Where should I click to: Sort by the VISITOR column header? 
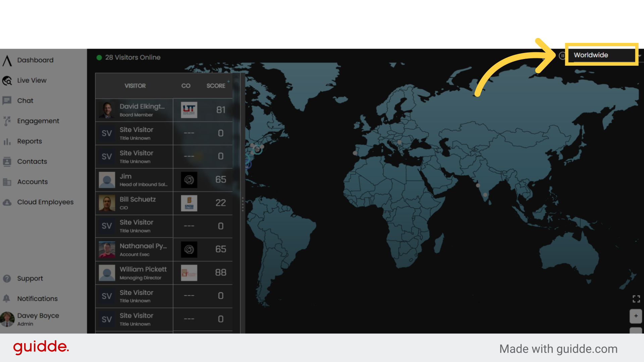coord(135,86)
